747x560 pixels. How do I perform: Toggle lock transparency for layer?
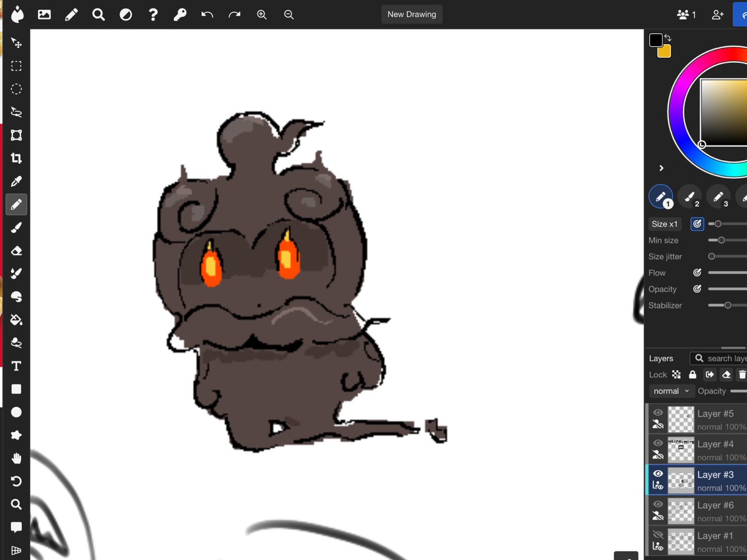[x=676, y=375]
